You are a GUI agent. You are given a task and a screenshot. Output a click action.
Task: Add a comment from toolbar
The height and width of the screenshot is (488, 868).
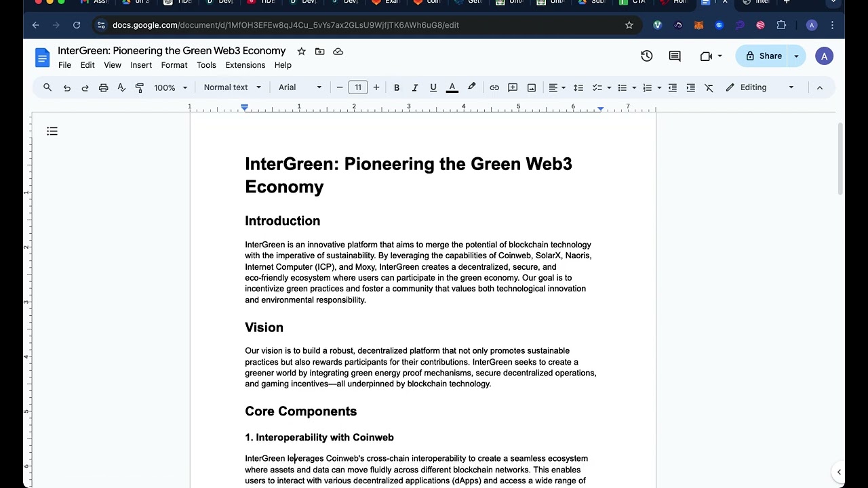click(513, 87)
